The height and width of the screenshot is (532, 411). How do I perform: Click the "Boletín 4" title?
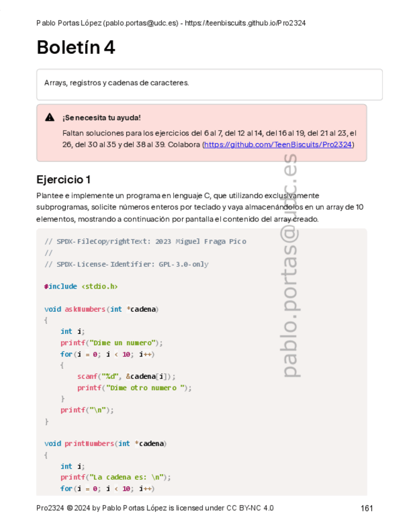coord(75,48)
